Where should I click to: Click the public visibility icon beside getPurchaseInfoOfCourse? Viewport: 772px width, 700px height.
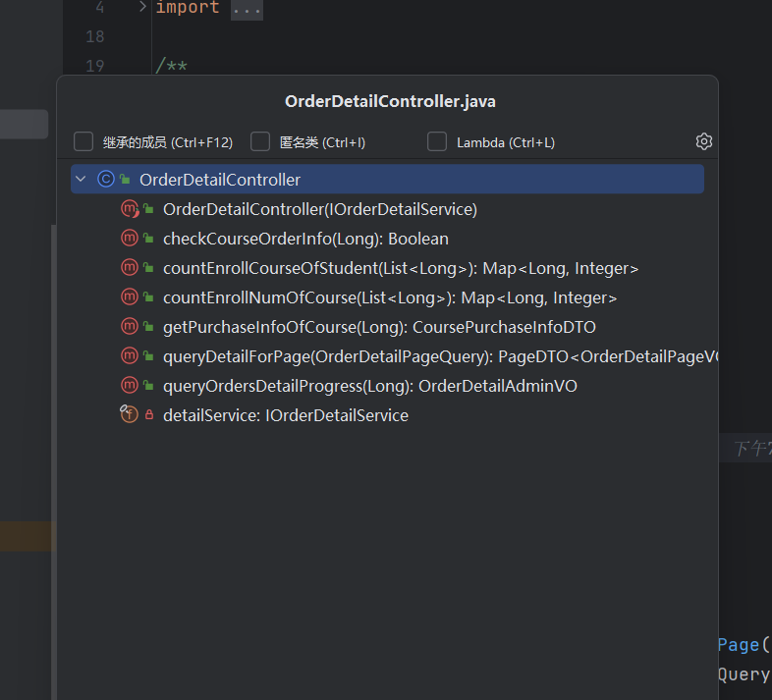(x=148, y=326)
